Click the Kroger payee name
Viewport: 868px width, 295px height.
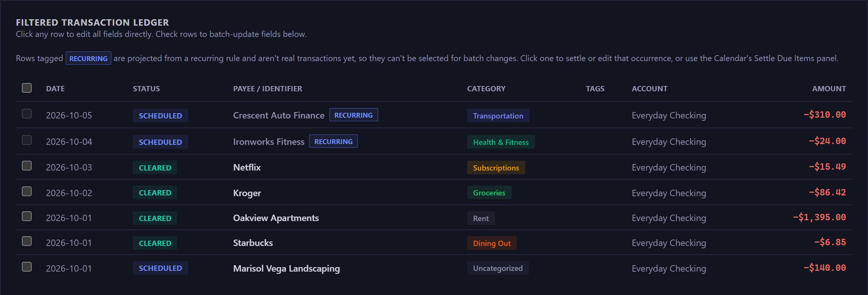click(247, 193)
